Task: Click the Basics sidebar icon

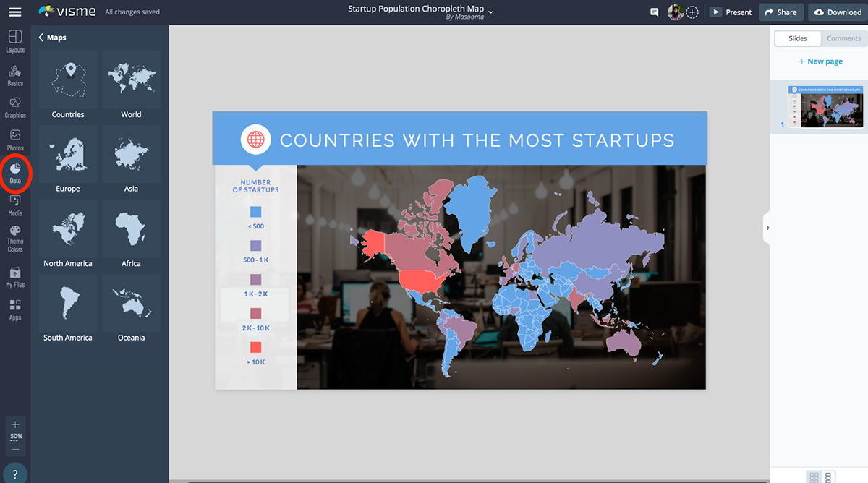Action: (x=14, y=74)
